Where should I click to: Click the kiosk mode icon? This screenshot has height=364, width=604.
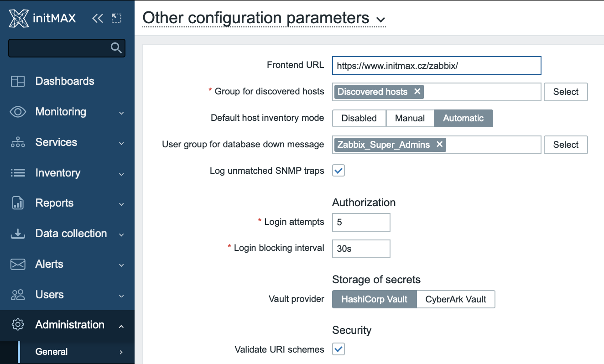tap(116, 18)
